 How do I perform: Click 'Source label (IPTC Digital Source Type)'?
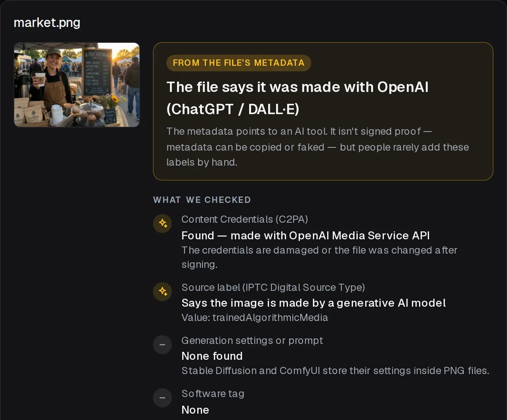pyautogui.click(x=273, y=287)
